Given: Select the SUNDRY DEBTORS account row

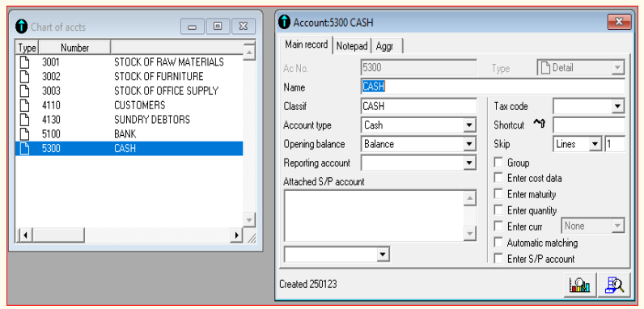Looking at the screenshot, I should click(x=129, y=120).
